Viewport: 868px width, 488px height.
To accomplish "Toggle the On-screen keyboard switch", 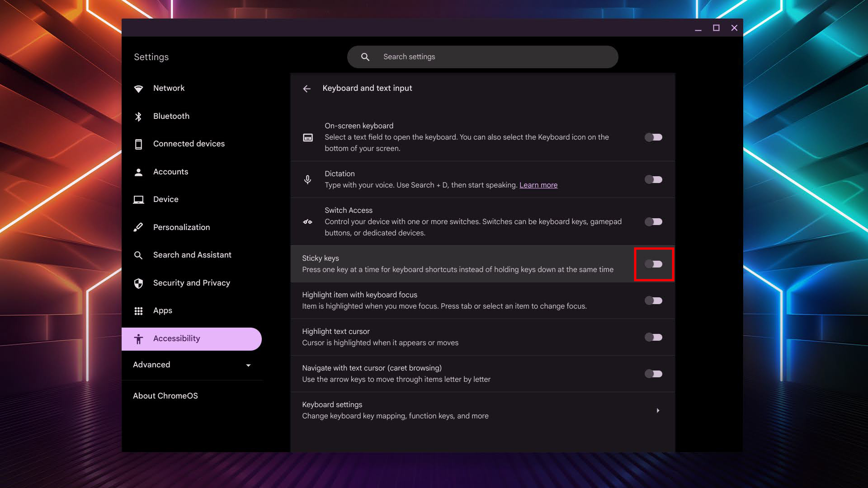I will click(x=653, y=137).
